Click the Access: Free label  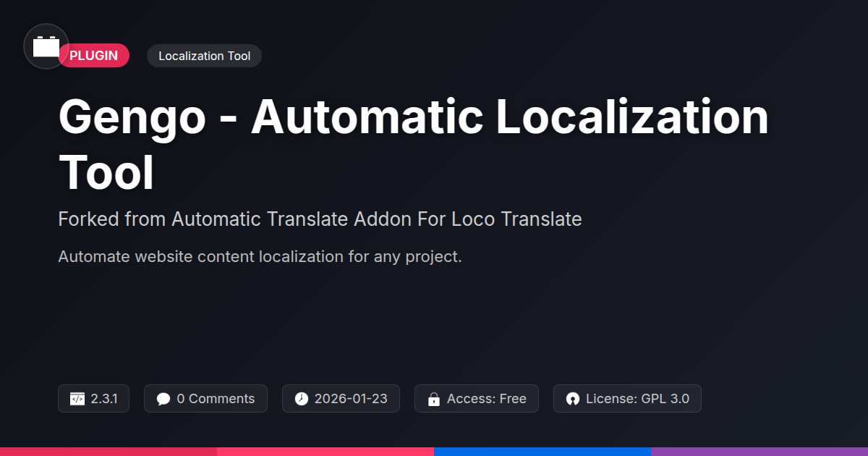pyautogui.click(x=487, y=399)
